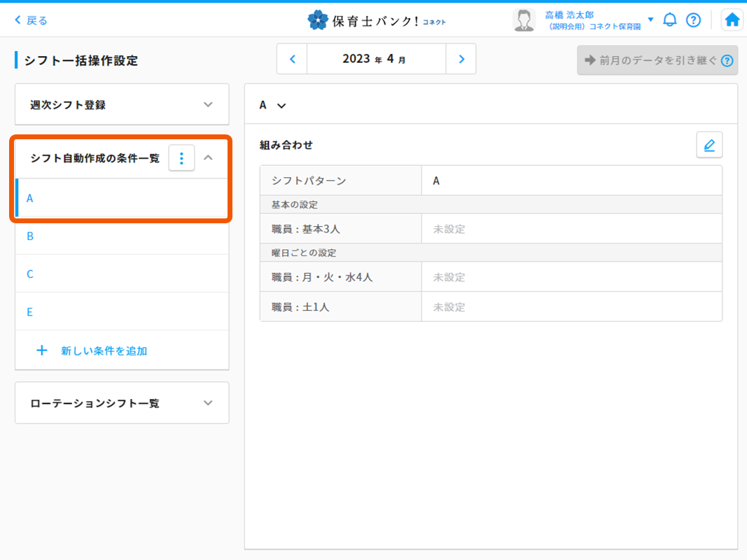
Task: Click the home icon button
Action: tap(732, 20)
